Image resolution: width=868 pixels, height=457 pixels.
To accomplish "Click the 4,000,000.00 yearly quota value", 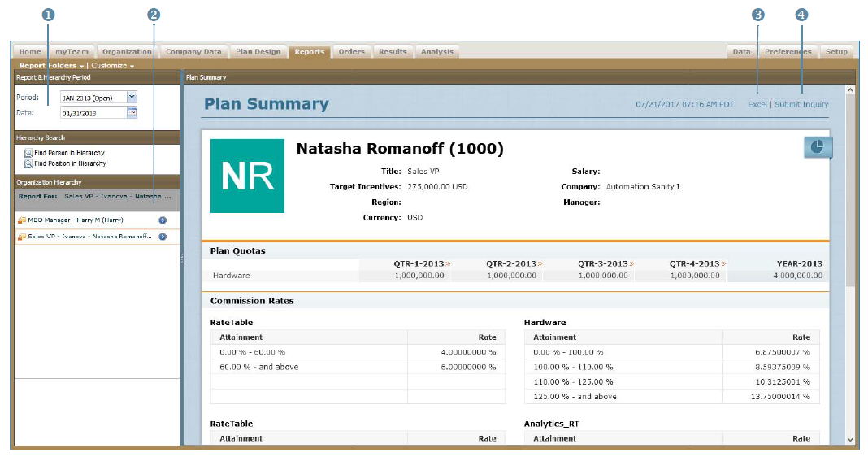I will click(797, 276).
